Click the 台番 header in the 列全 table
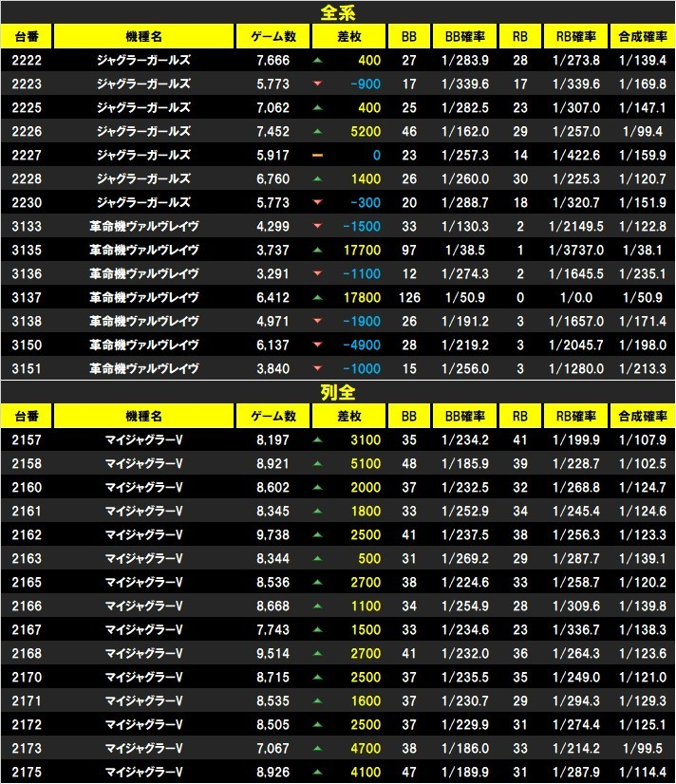Image resolution: width=676 pixels, height=784 pixels. (27, 416)
